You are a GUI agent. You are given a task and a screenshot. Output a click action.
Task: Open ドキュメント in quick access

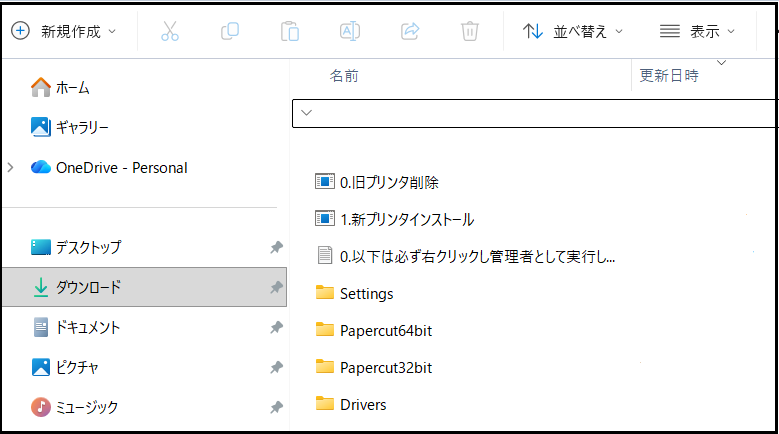point(88,327)
